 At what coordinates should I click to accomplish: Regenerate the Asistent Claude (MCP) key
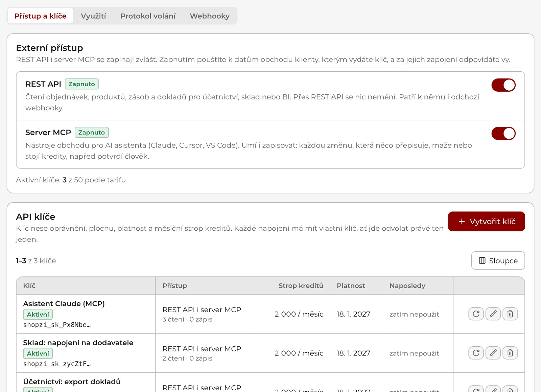click(476, 314)
